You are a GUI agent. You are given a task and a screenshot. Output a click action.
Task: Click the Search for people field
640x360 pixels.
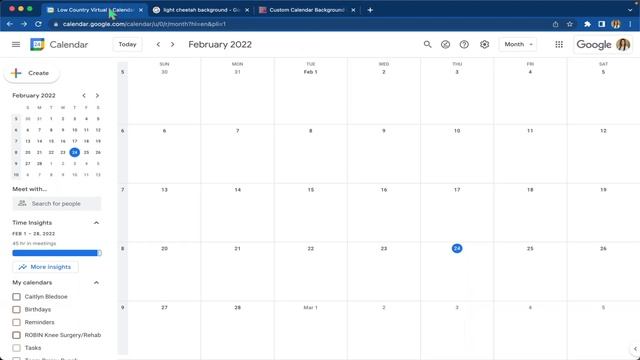pyautogui.click(x=57, y=203)
